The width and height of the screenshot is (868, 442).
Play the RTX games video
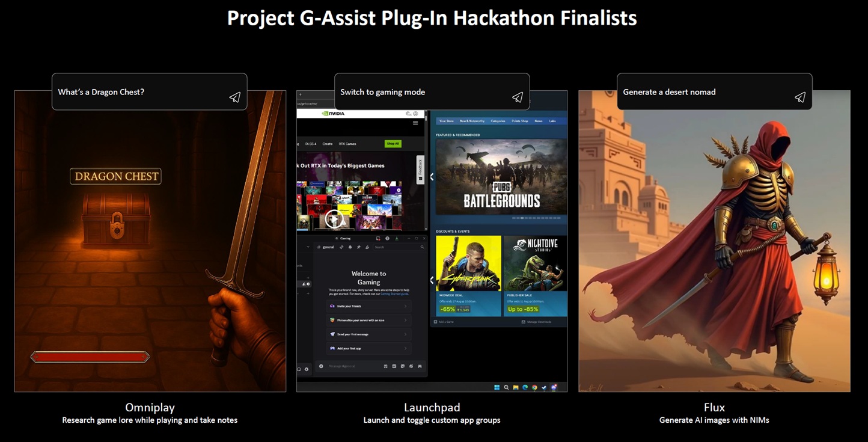point(334,219)
